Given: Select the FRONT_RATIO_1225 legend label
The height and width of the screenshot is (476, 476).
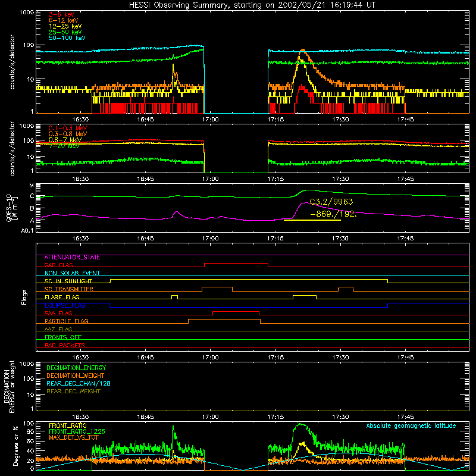Looking at the screenshot, I should (77, 432).
